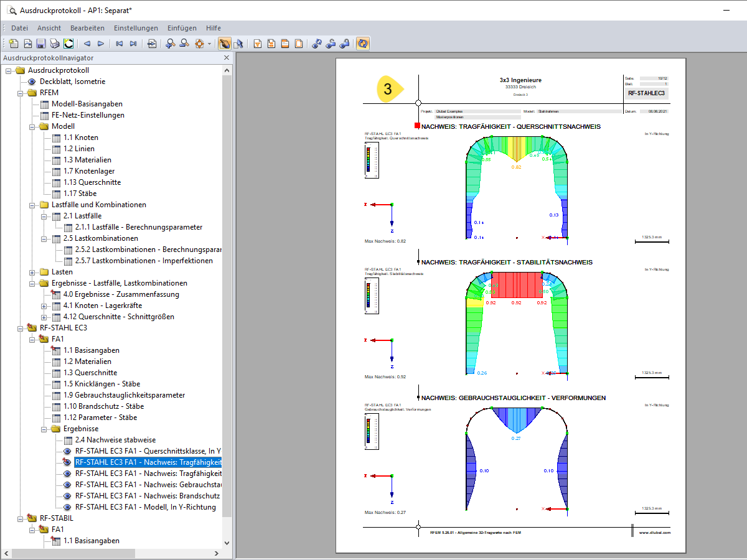Collapse the Modell folder
The height and width of the screenshot is (560, 747).
point(32,126)
